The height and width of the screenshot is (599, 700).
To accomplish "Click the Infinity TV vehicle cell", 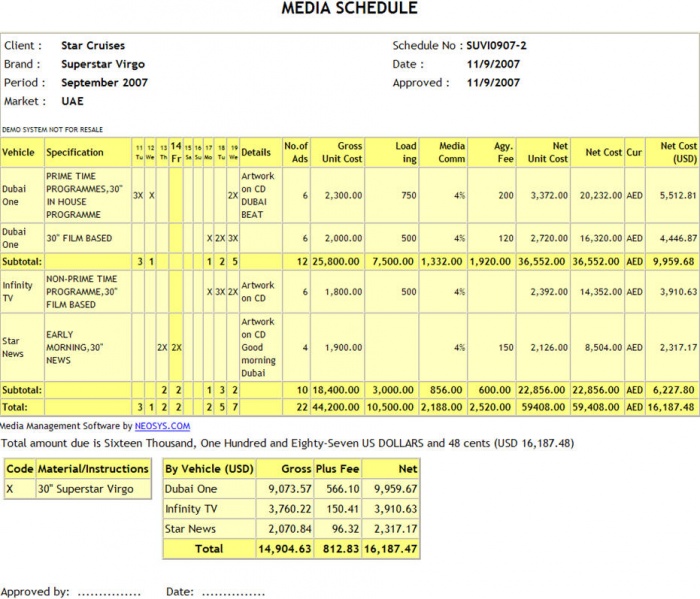I will [22, 292].
